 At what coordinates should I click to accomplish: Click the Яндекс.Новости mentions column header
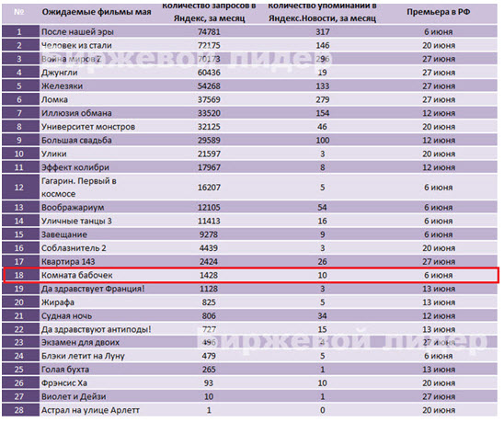(323, 12)
